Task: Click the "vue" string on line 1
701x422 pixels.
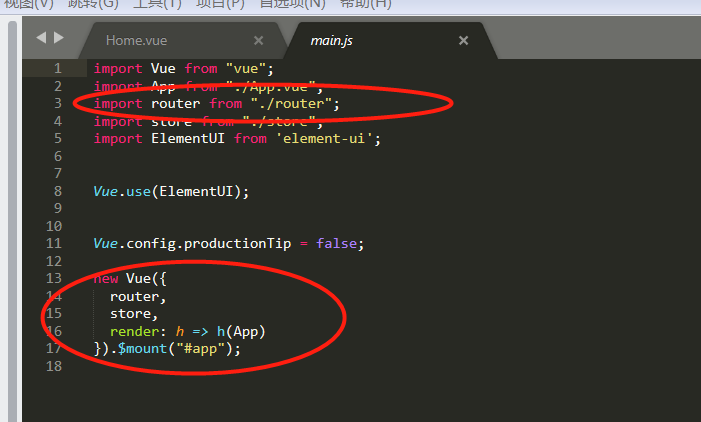Action: click(x=246, y=68)
